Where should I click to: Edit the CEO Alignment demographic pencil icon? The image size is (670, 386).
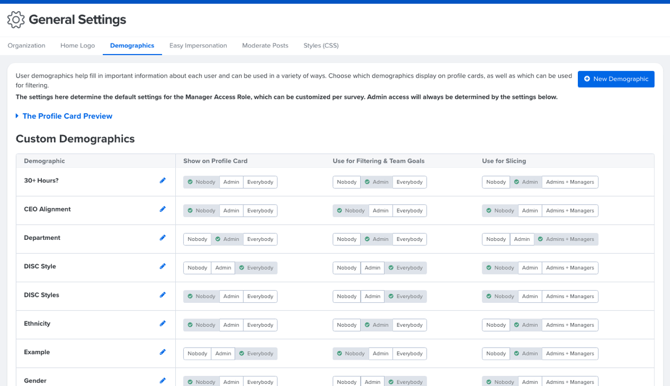coord(162,209)
